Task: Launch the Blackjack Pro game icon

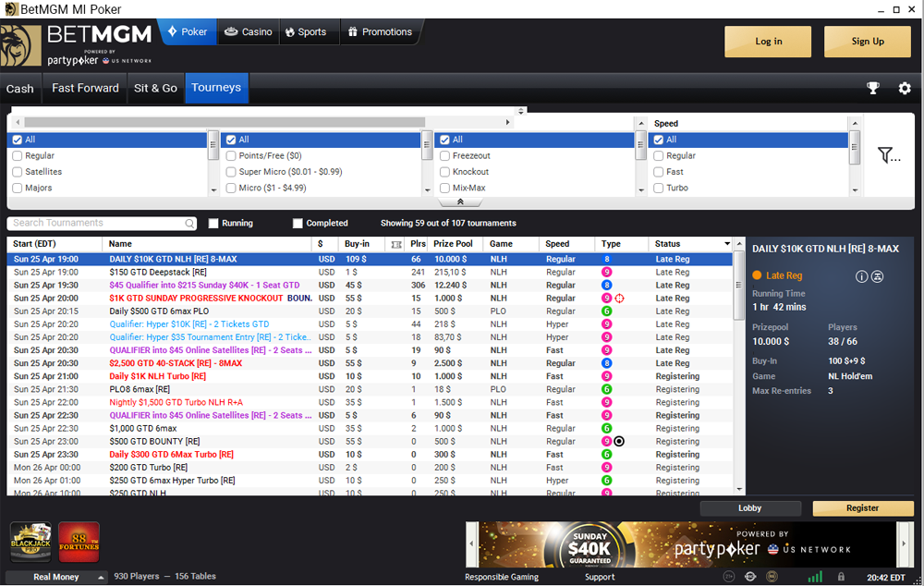Action: [30, 543]
